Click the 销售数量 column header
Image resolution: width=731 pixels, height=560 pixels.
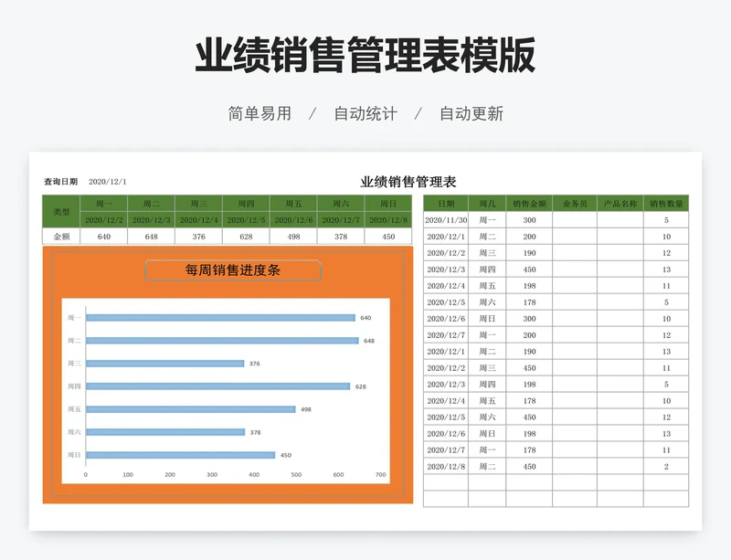[666, 204]
